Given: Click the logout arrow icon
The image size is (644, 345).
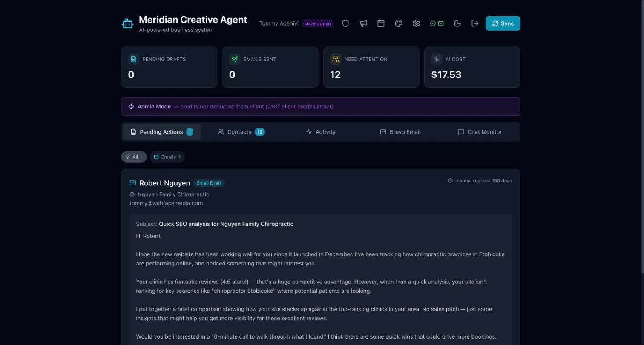Looking at the screenshot, I should click(x=475, y=23).
